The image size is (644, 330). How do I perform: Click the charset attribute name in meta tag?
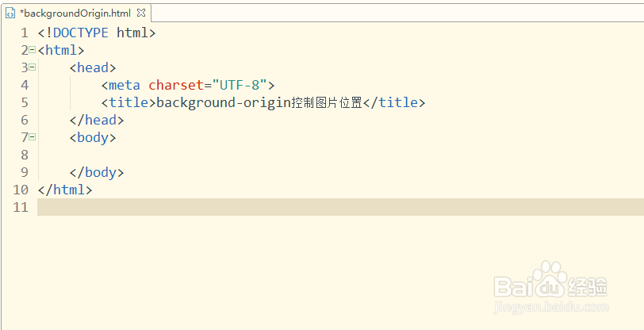[x=176, y=85]
